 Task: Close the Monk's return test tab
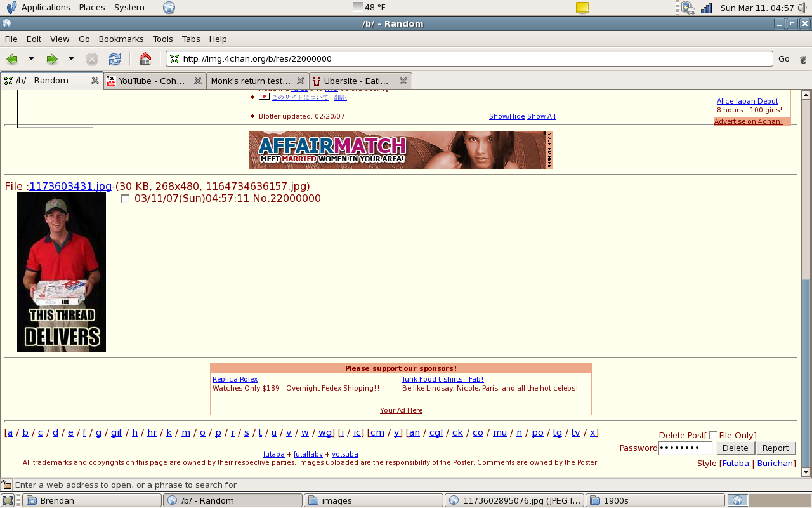coord(301,81)
